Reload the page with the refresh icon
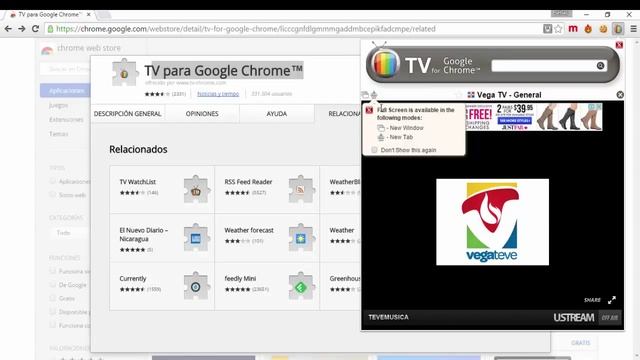 coord(36,29)
